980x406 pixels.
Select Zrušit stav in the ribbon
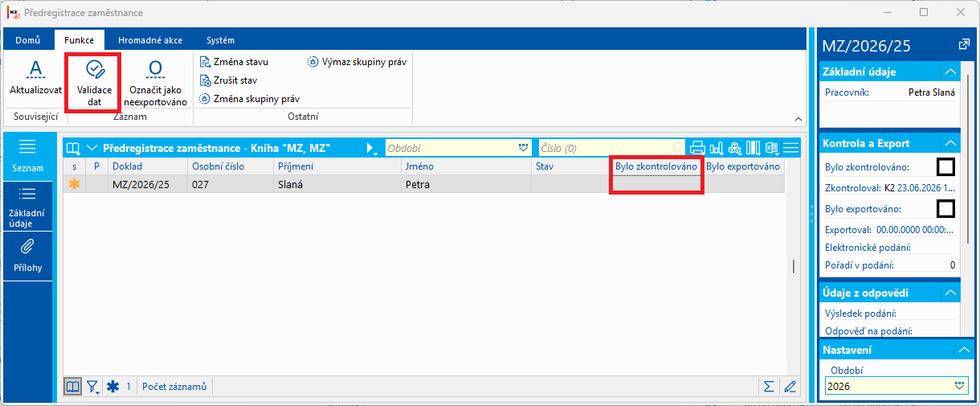229,80
